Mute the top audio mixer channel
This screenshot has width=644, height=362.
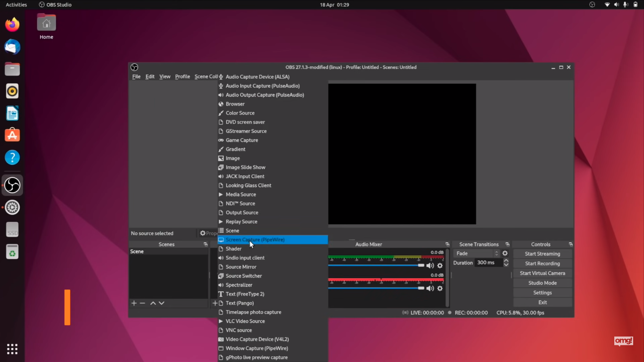[x=430, y=266]
